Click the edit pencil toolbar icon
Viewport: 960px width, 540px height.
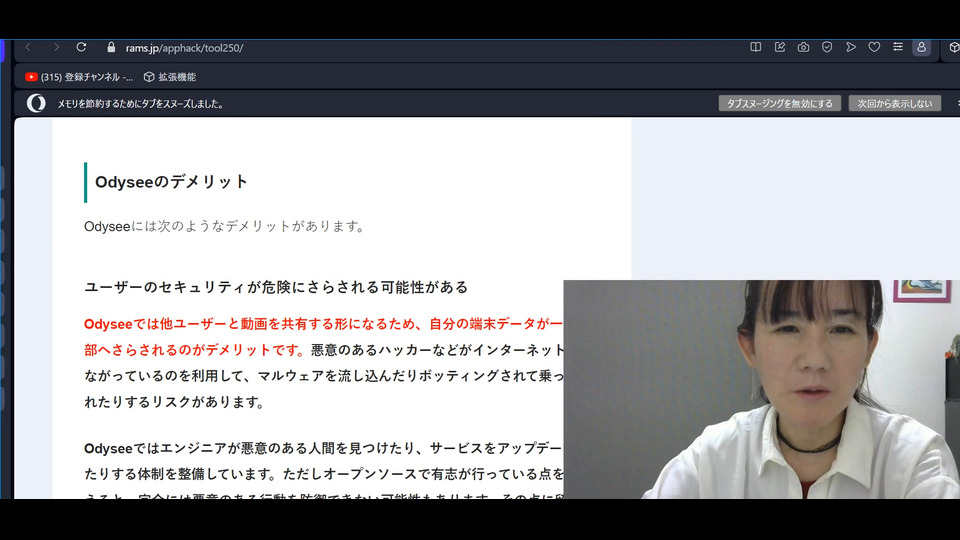(x=779, y=47)
